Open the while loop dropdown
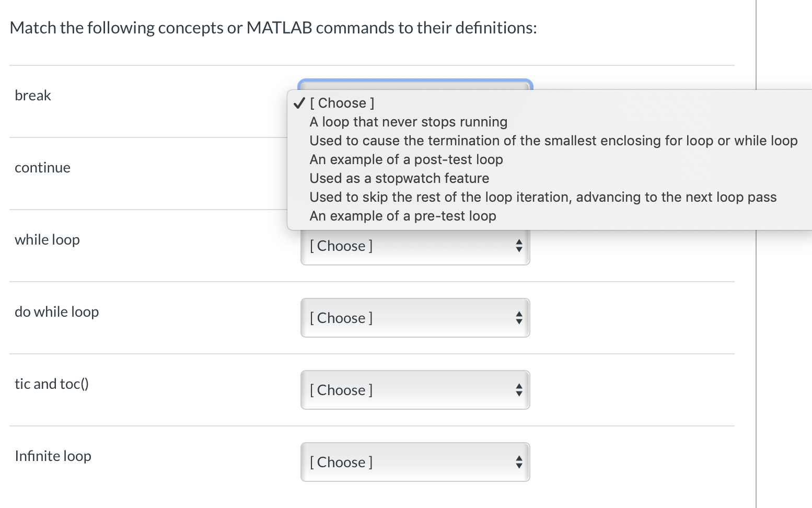 click(415, 246)
